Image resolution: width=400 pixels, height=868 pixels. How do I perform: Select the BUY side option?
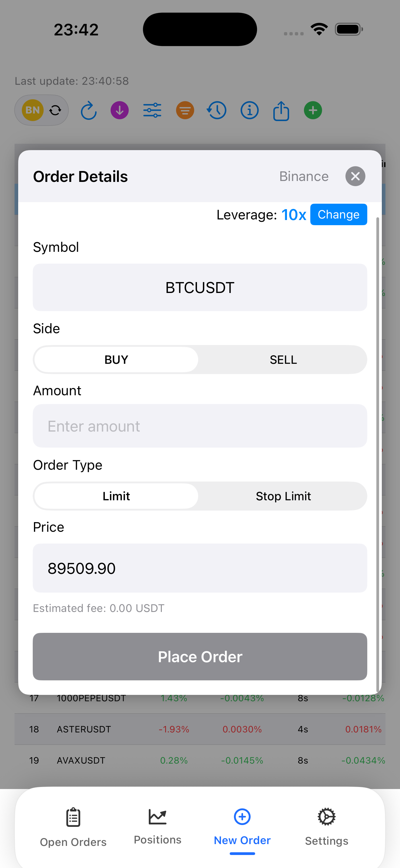point(116,360)
